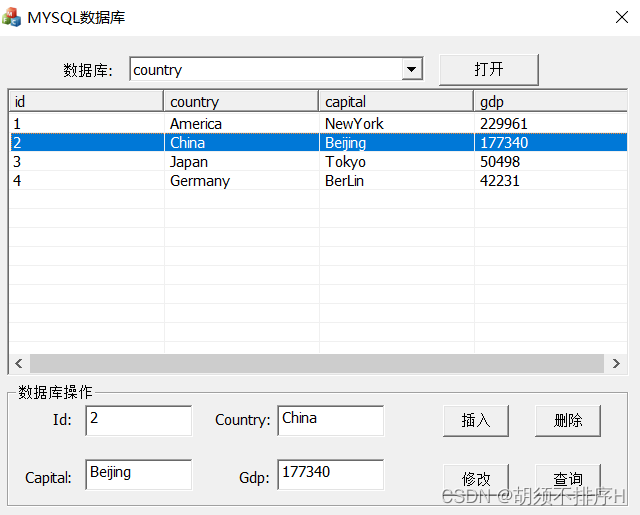Click the MYSQL app icon in title bar
This screenshot has height=515, width=640.
[x=11, y=17]
